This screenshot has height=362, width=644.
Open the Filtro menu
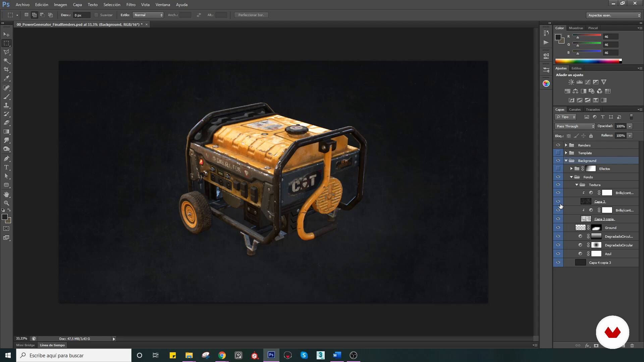coord(131,5)
